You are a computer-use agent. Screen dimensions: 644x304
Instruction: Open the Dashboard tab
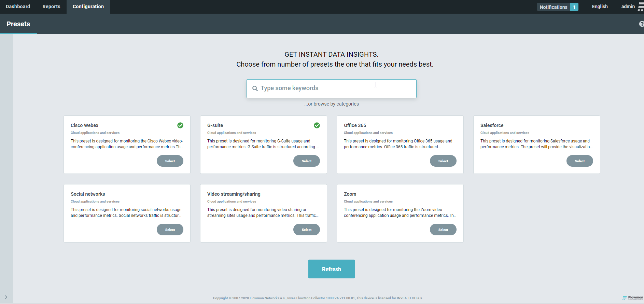coord(18,7)
